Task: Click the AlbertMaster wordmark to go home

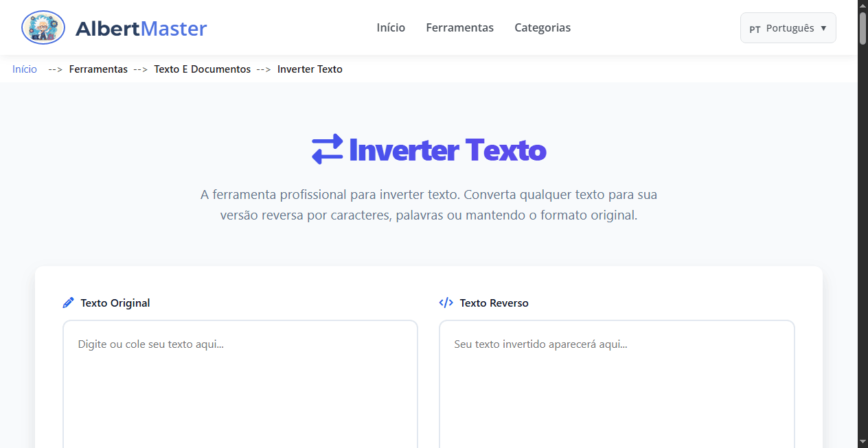Action: pos(141,28)
